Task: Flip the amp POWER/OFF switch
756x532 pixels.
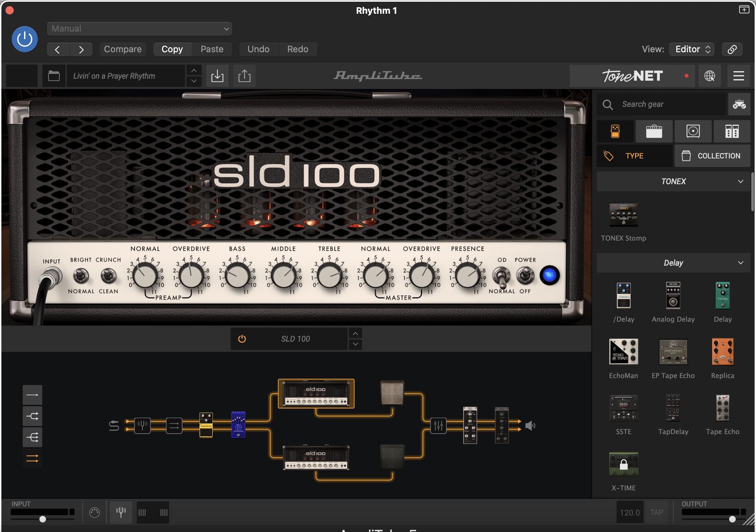Action: tap(525, 276)
